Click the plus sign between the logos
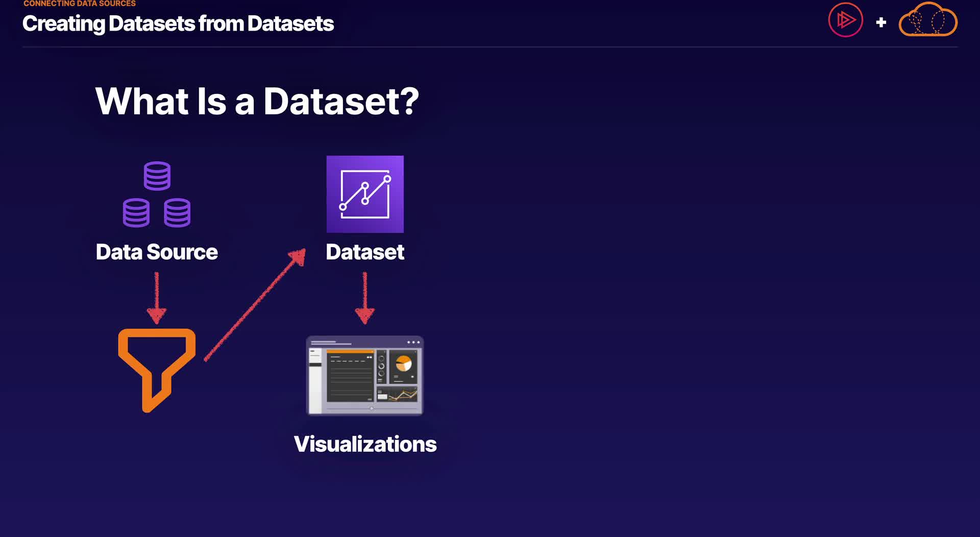Screen dimensions: 980x537 [x=881, y=22]
